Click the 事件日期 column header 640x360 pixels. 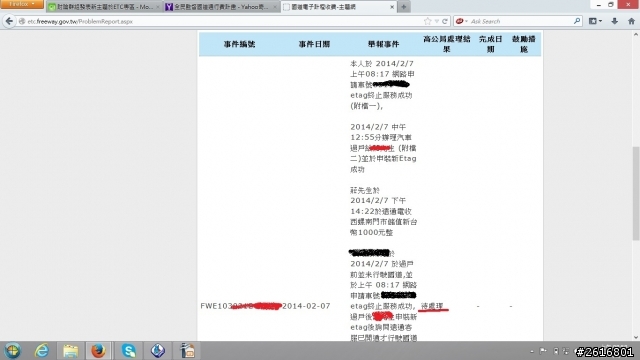(314, 44)
